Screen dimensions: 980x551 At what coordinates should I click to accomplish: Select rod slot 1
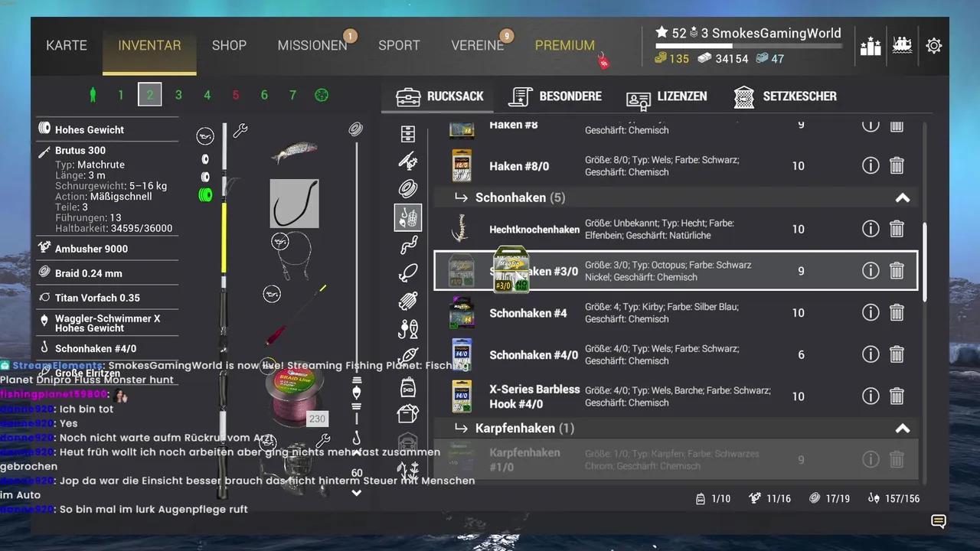point(121,95)
